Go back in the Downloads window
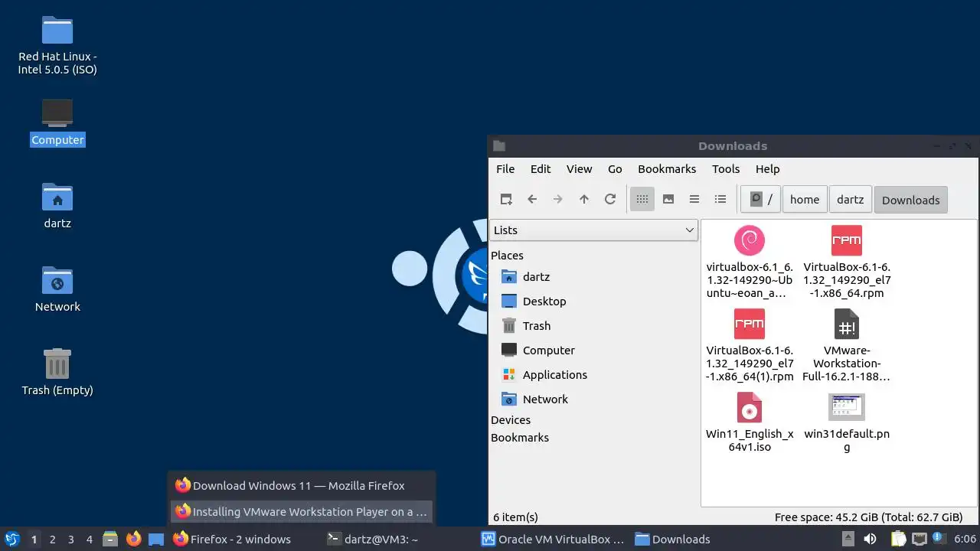 click(x=532, y=199)
